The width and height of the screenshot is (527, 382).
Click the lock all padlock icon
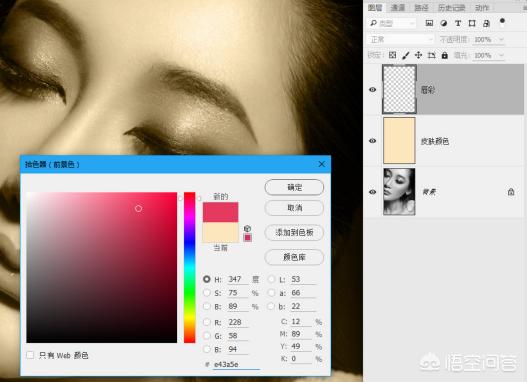pyautogui.click(x=445, y=55)
